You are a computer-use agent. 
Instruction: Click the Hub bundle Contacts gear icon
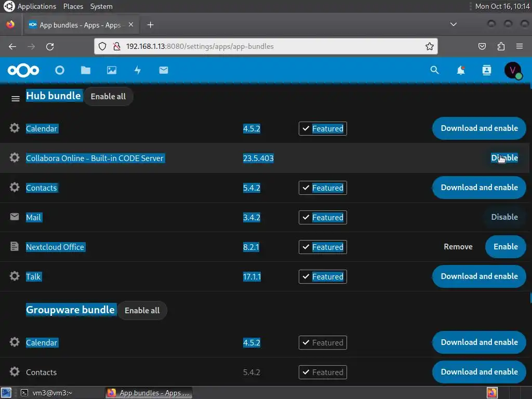(x=14, y=187)
